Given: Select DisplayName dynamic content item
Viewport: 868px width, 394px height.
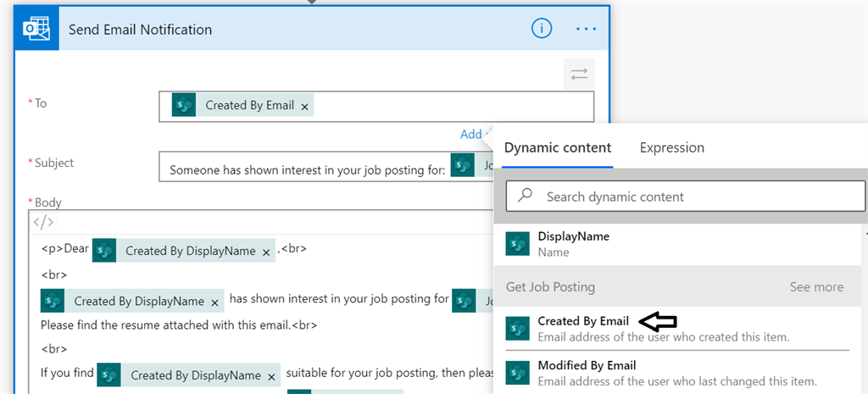Looking at the screenshot, I should [679, 244].
